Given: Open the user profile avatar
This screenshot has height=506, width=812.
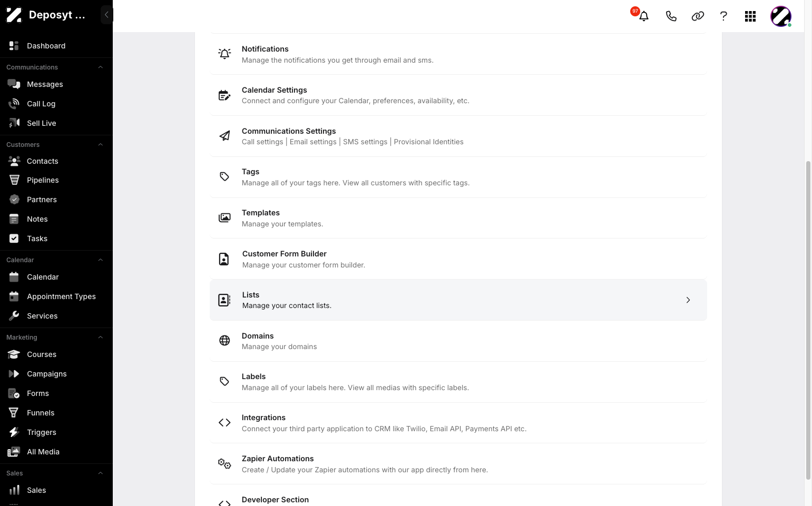Looking at the screenshot, I should coord(781,16).
